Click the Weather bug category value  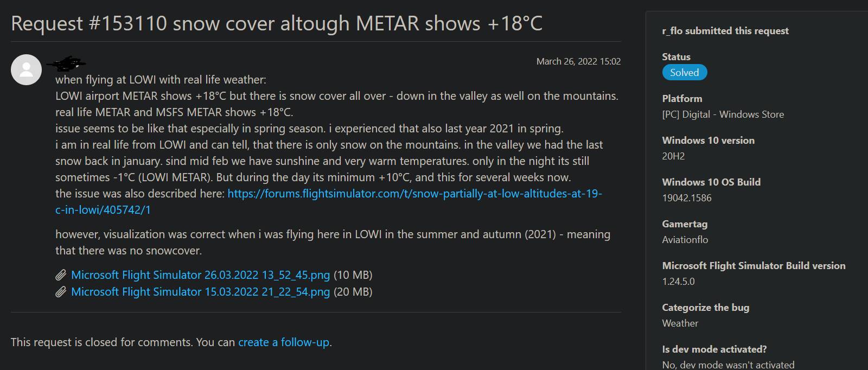680,323
